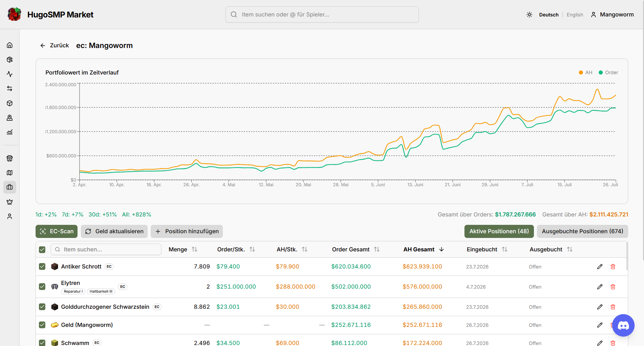The image size is (644, 346).
Task: Sort table by AH Gesamt column
Action: point(424,250)
